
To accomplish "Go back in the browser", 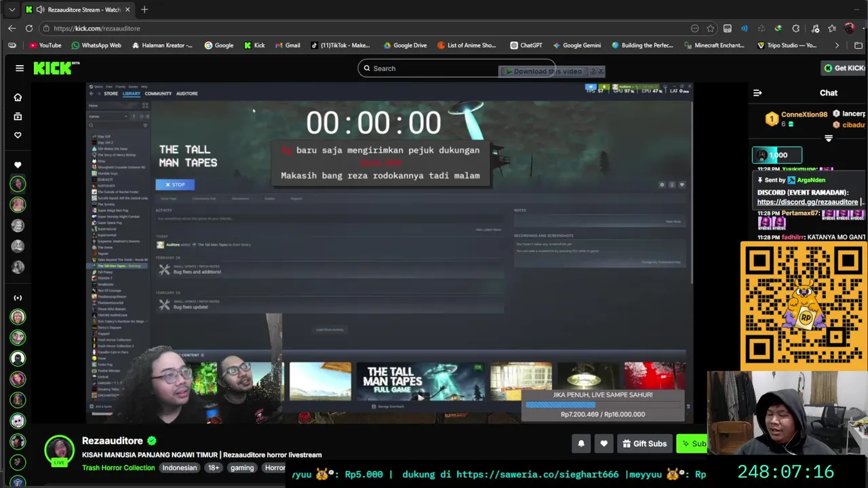I will click(12, 28).
